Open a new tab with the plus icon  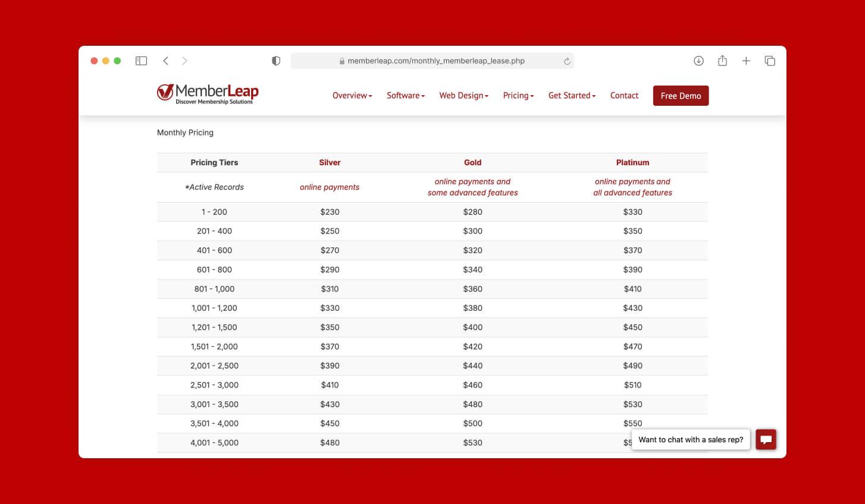pos(746,61)
